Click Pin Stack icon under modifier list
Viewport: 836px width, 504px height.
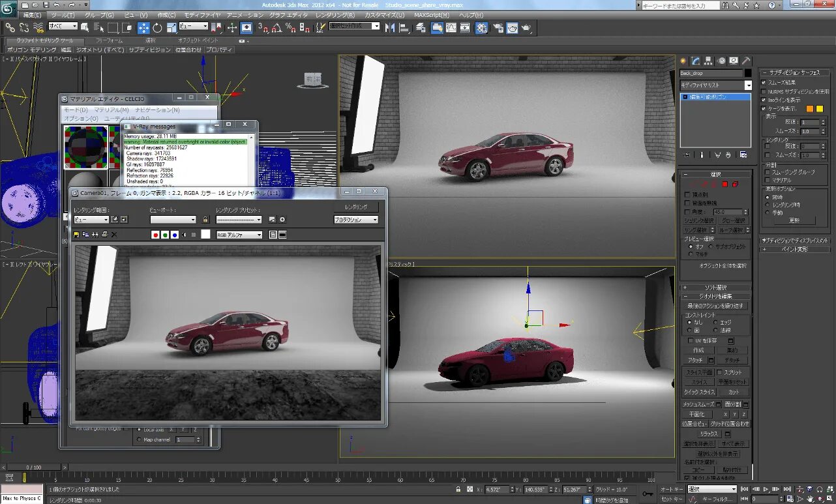[687, 155]
